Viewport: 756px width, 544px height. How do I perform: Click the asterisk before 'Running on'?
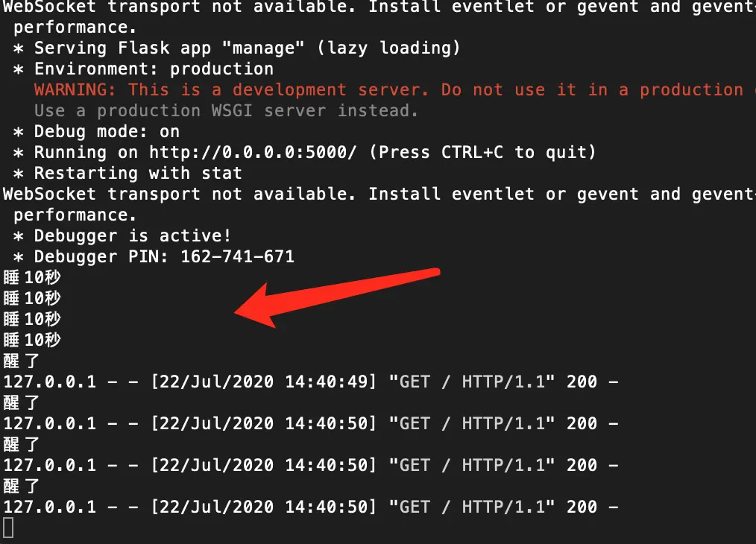point(19,153)
